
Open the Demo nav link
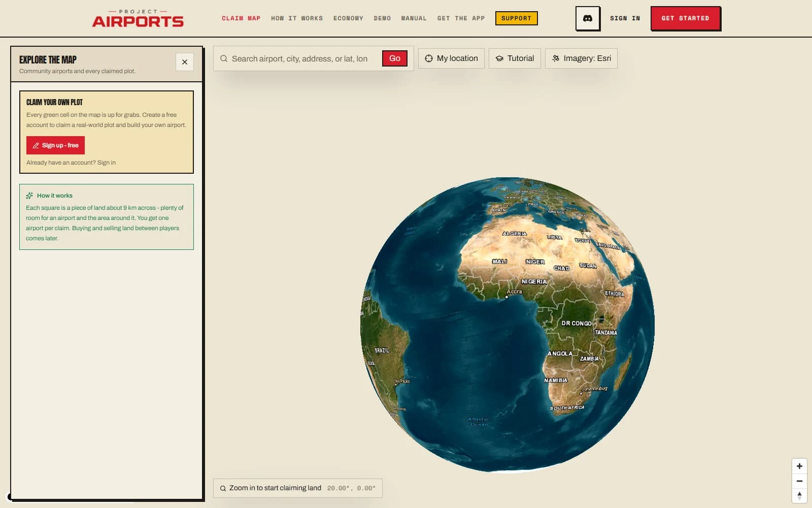[382, 18]
